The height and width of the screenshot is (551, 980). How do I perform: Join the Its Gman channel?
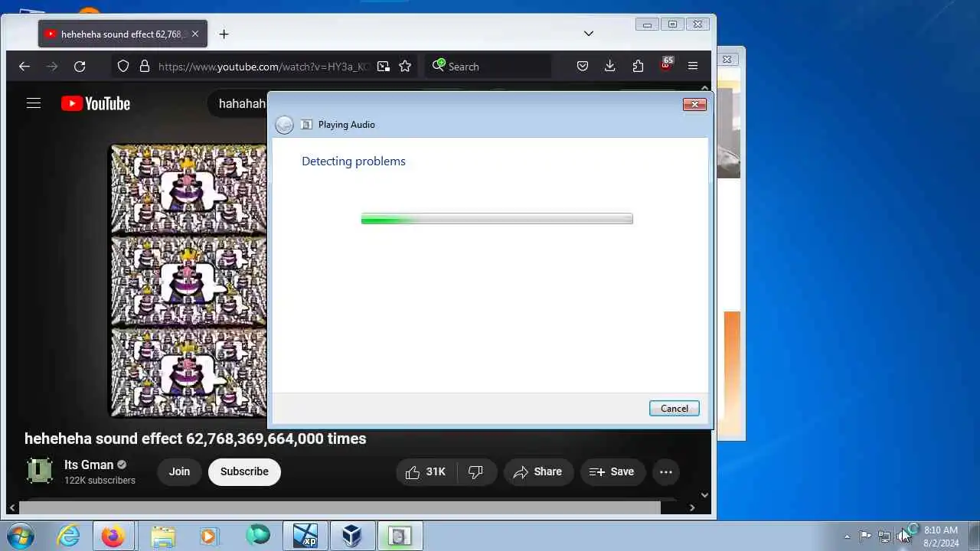tap(179, 471)
